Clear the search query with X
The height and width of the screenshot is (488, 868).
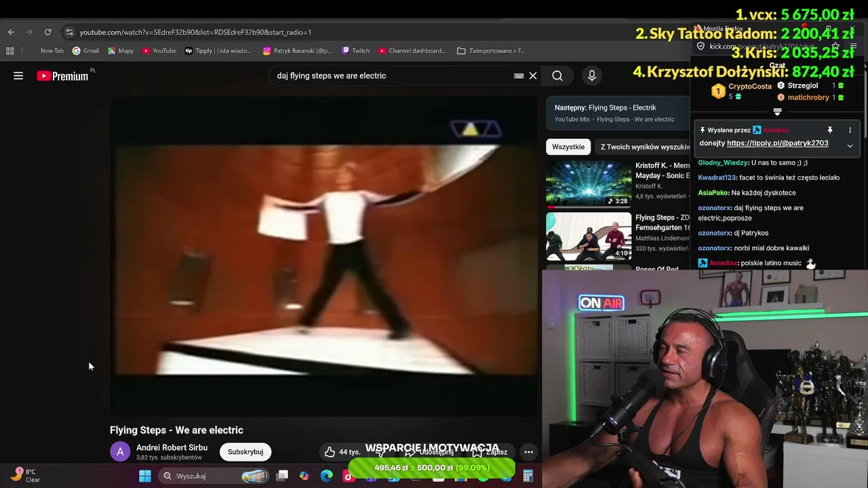click(533, 76)
